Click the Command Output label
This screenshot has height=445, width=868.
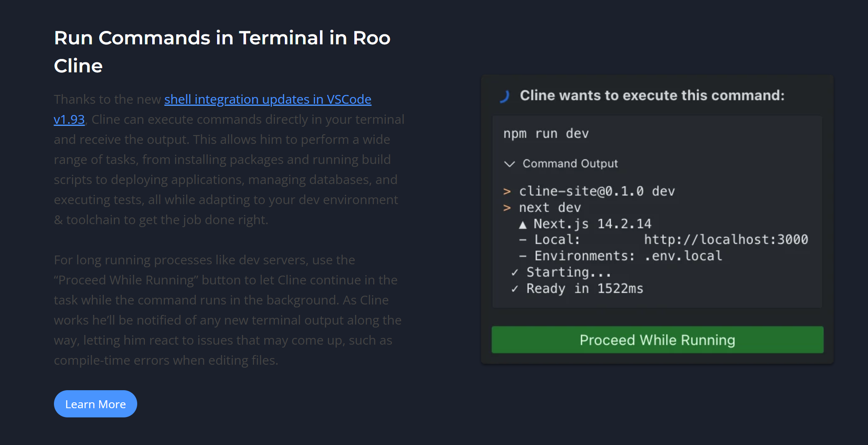pos(570,164)
